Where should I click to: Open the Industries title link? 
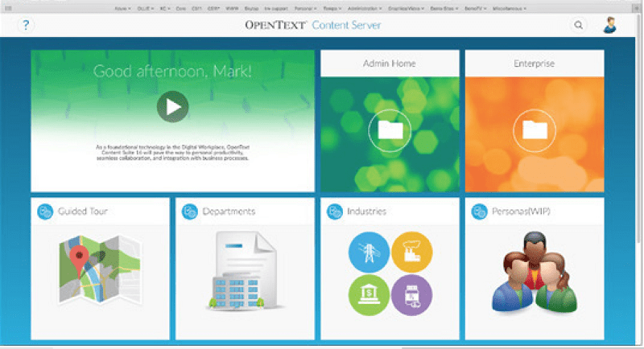pos(367,211)
